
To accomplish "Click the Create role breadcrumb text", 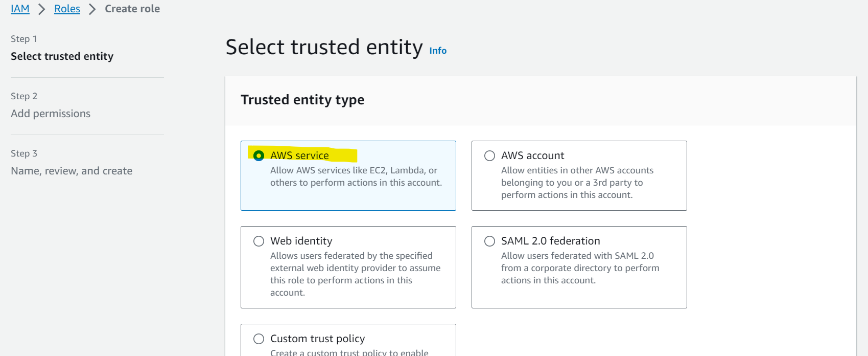I will pos(132,9).
